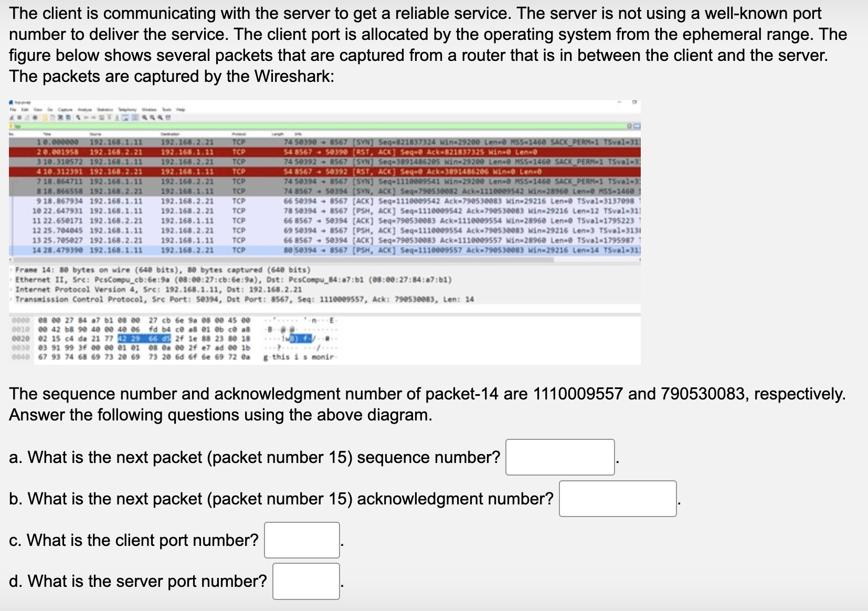
Task: Click the Destination column header
Action: [x=170, y=134]
